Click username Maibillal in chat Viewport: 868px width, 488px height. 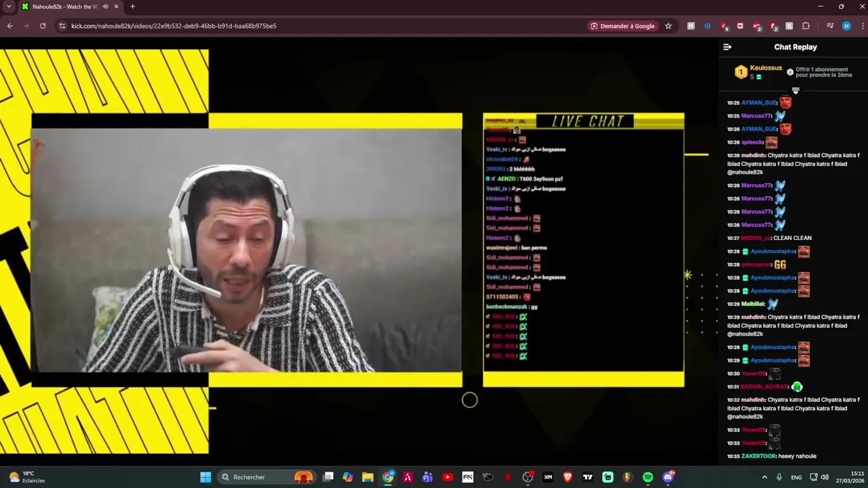point(753,304)
